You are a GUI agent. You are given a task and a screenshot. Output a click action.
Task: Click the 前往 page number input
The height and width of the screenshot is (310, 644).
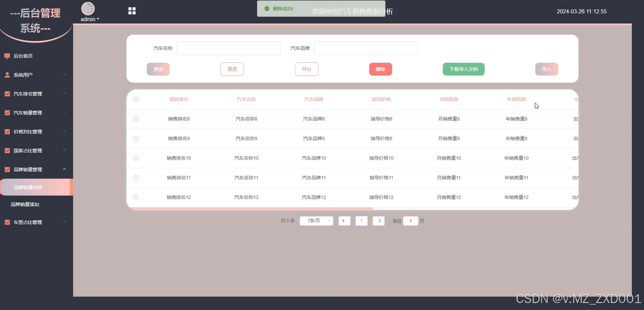(411, 221)
